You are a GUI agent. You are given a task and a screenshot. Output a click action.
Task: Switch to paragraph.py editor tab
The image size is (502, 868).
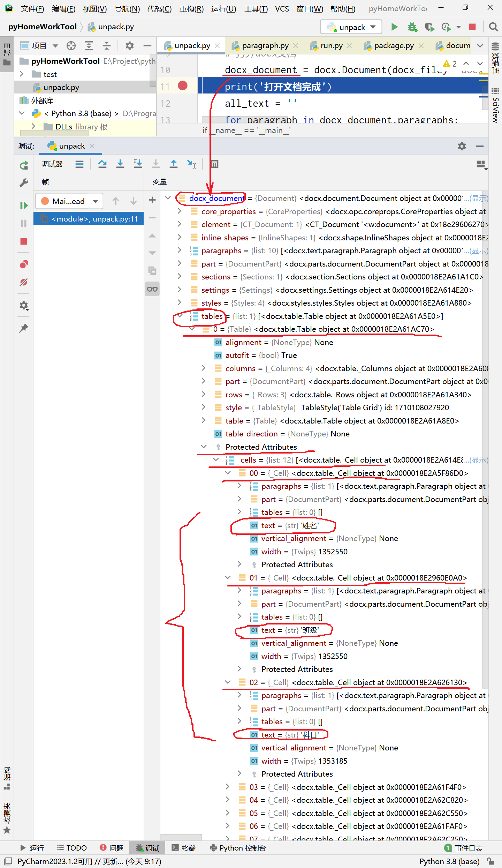point(265,46)
